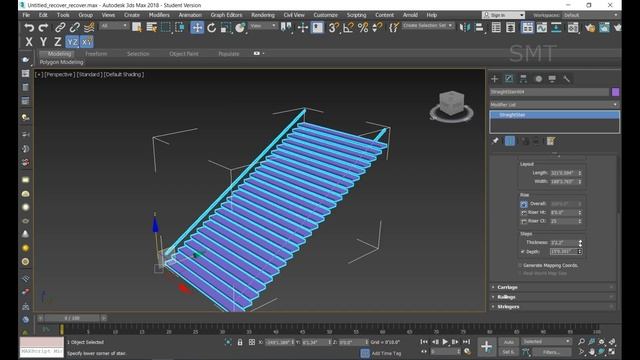Toggle the Ribbon display
Image resolution: width=640 pixels, height=360 pixels.
tap(527, 28)
